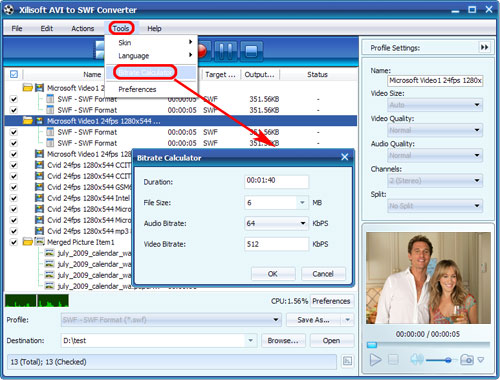Viewport: 500px width, 380px height.
Task: Open the File menu
Action: pos(17,28)
